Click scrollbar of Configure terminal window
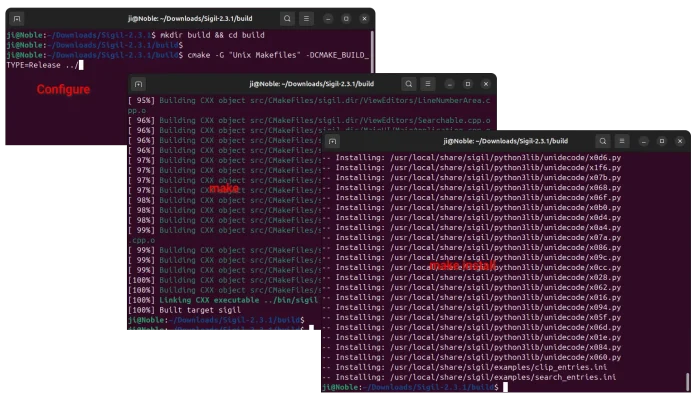The width and height of the screenshot is (700, 397). (x=372, y=51)
